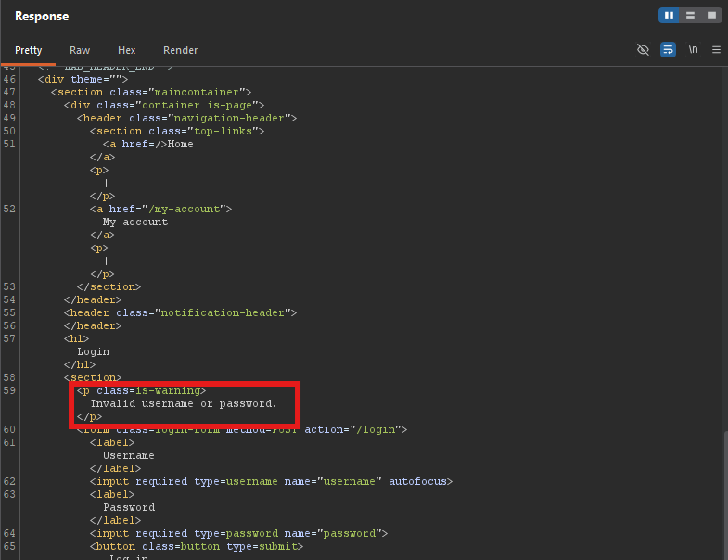The width and height of the screenshot is (728, 560).
Task: Click the 'header class="notification-header"' line
Action: pos(180,313)
